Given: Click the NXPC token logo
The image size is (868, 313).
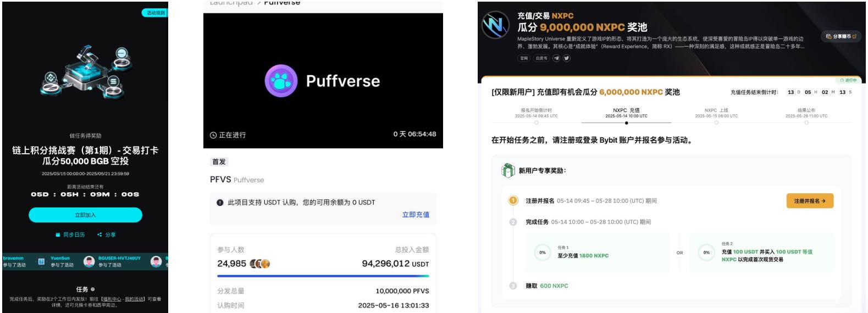Looking at the screenshot, I should pos(495,25).
